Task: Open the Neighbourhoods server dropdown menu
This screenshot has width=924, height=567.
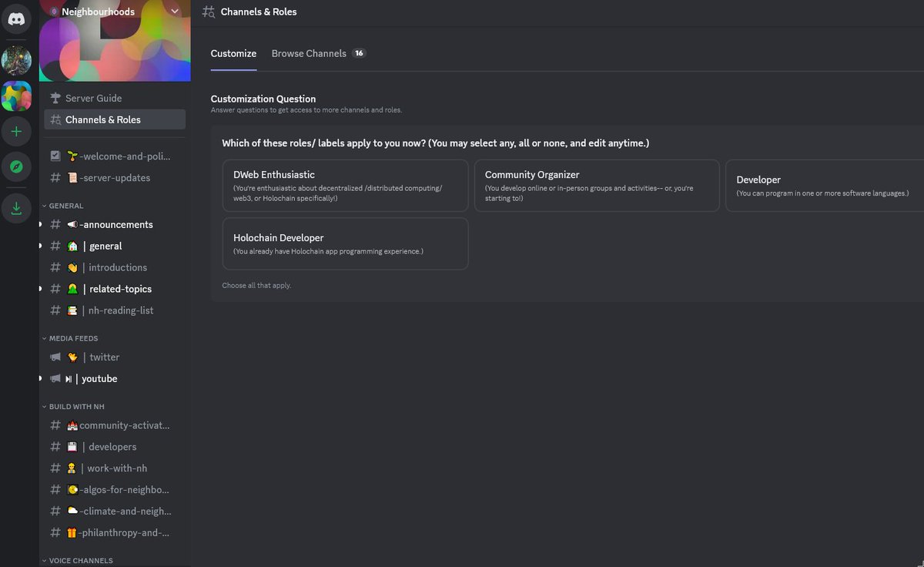Action: tap(175, 12)
